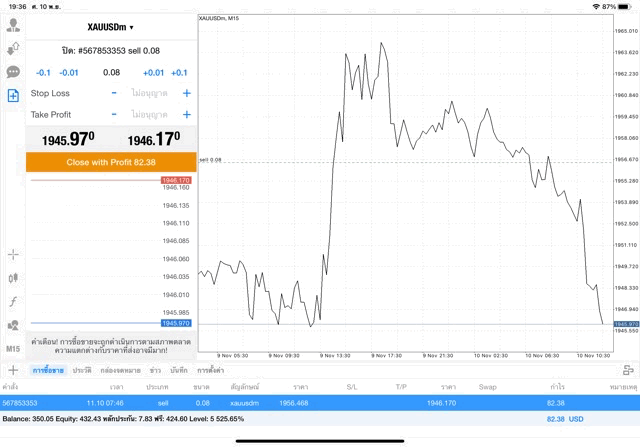
Task: Click the plus icon beside bottom tabs
Action: click(x=13, y=370)
